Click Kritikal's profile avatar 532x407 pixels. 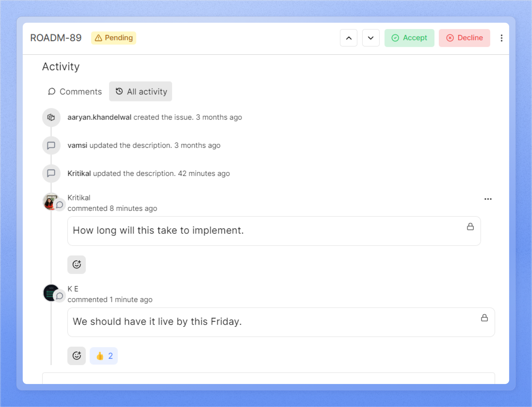[x=50, y=201]
